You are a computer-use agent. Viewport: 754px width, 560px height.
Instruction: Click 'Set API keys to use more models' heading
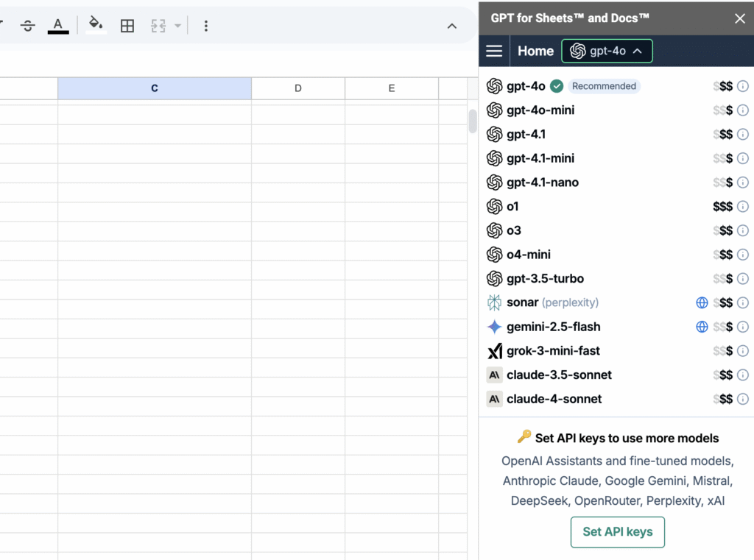pos(627,438)
